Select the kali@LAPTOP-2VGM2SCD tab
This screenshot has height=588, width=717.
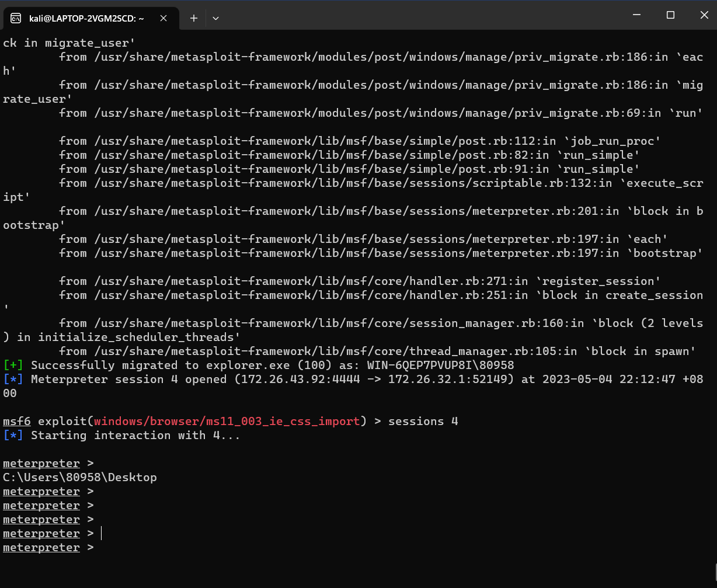click(91, 18)
